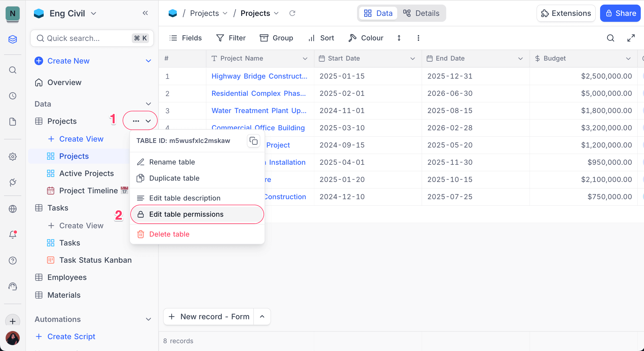Select Edit table permissions menu entry
This screenshot has height=351, width=644.
[x=186, y=214]
